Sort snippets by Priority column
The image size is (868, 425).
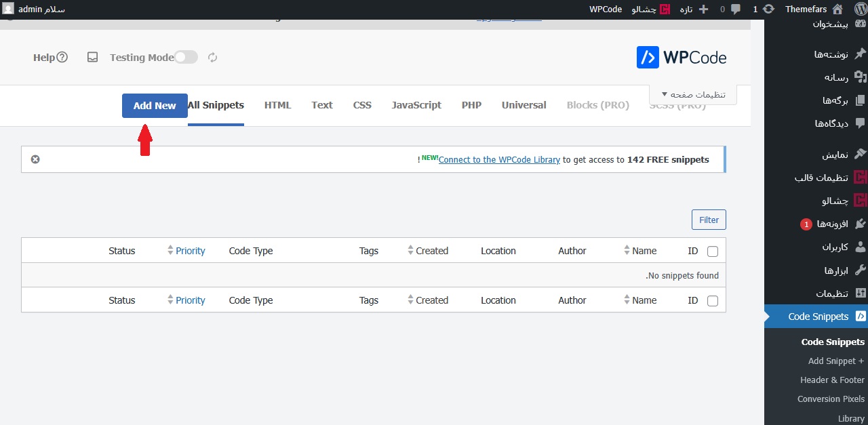[x=190, y=251]
